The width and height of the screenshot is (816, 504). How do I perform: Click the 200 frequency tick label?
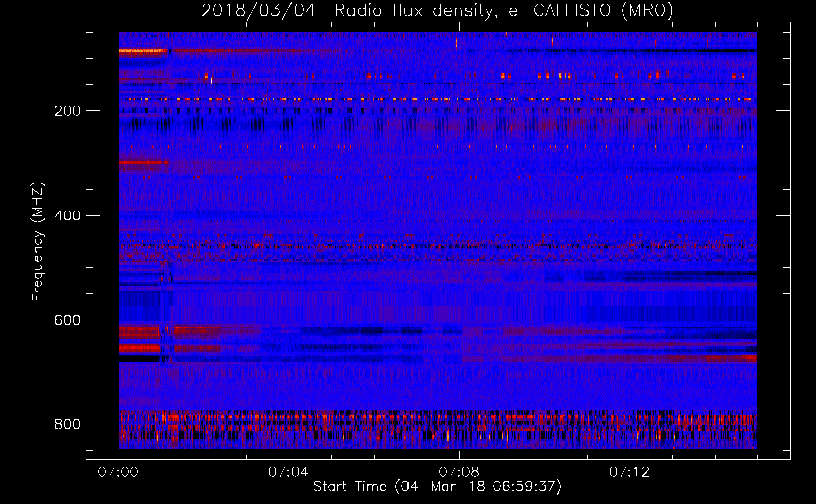click(68, 111)
